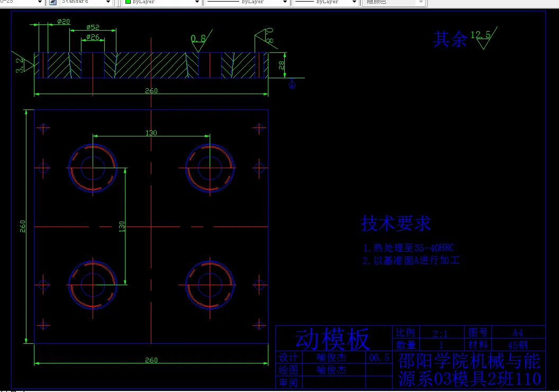This screenshot has height=392, width=559.
Task: Select the 28 thickness dimension text
Action: point(281,65)
